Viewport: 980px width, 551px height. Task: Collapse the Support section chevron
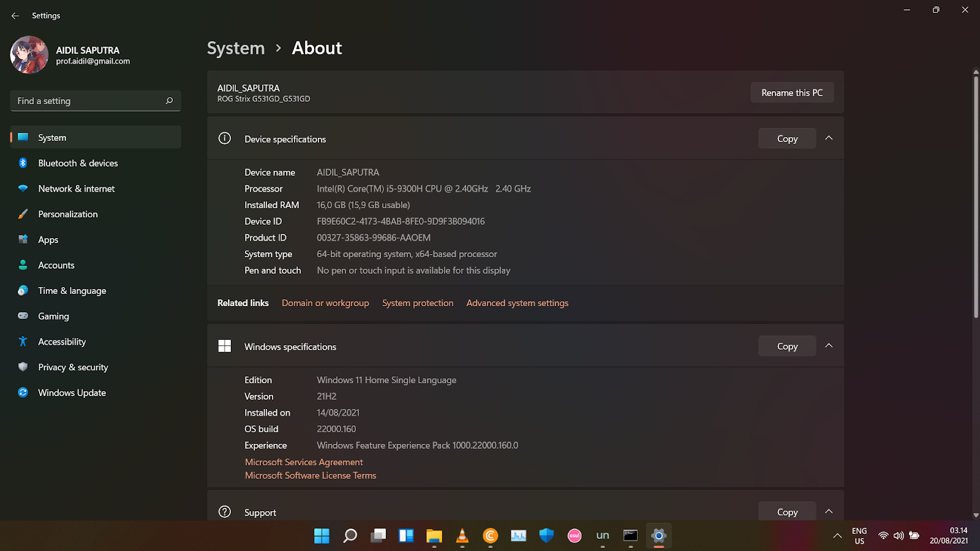[x=829, y=512]
